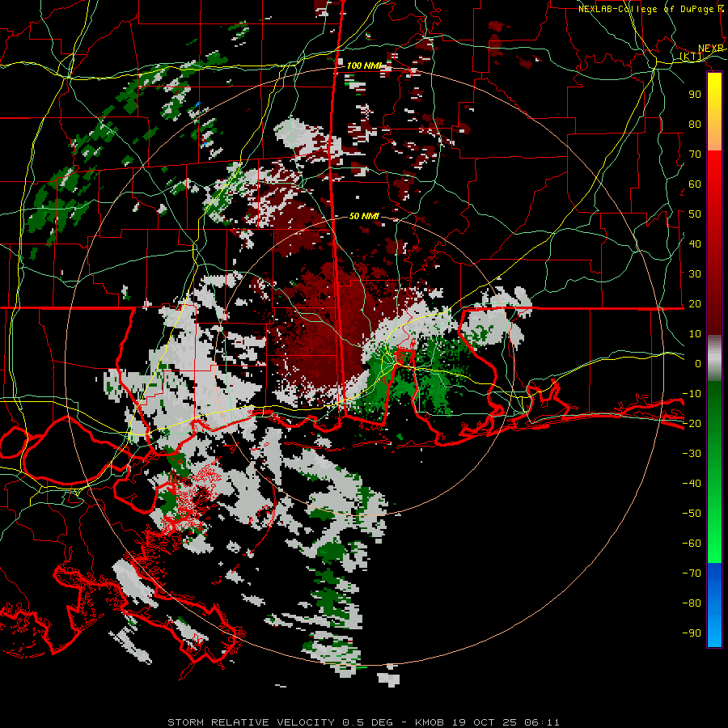Click the Storm Relative Velocity caption at the bottom
The image size is (728, 728).
tap(363, 722)
